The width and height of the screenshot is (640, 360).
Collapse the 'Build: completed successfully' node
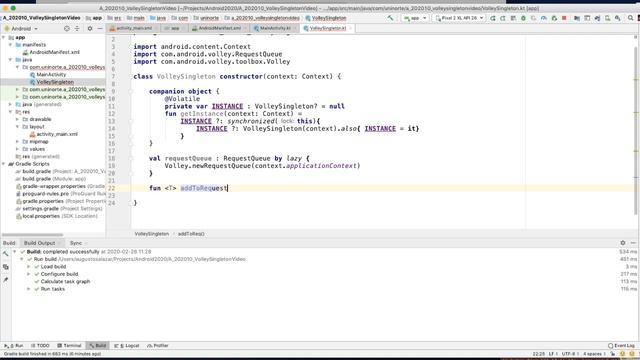[x=15, y=252]
